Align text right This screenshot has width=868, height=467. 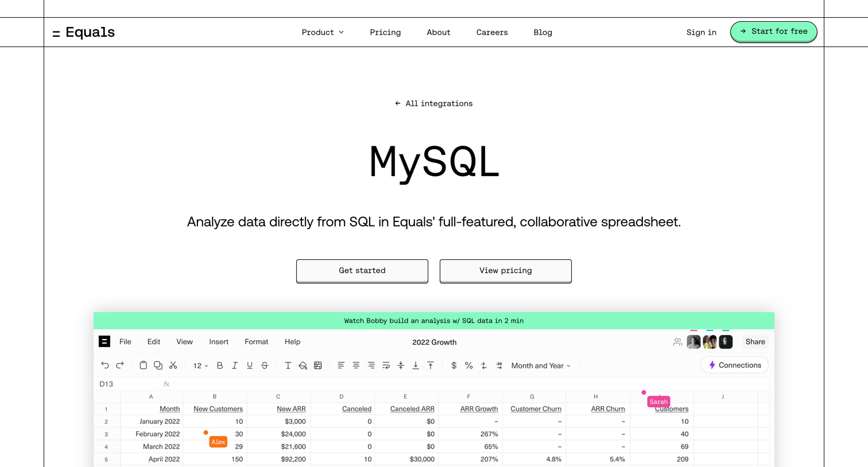point(371,365)
